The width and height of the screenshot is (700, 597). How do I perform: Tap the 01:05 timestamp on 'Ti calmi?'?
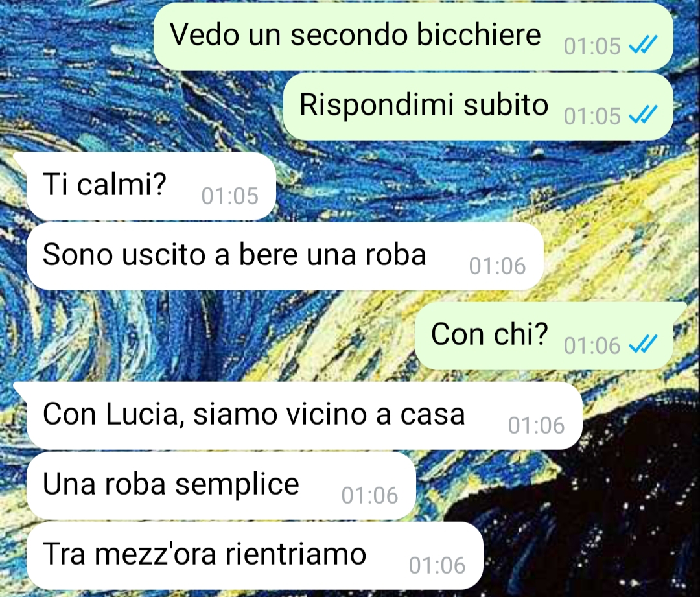230,196
